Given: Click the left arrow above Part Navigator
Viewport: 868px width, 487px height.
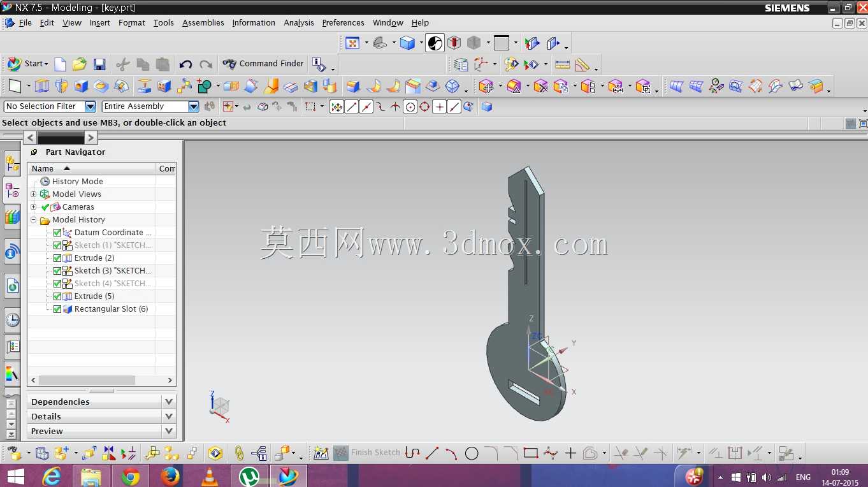Looking at the screenshot, I should (30, 137).
